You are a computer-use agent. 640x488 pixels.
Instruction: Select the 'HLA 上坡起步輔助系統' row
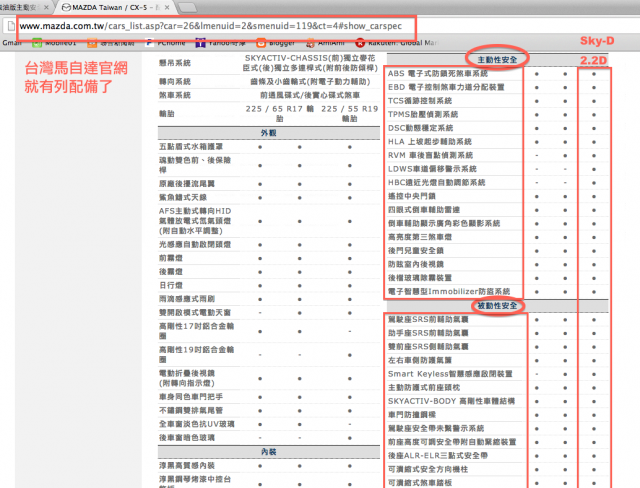[x=497, y=142]
